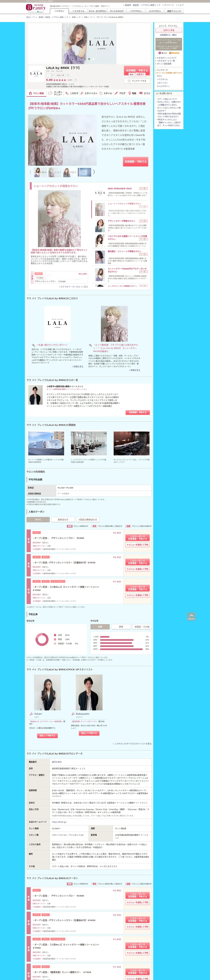Viewport: 210px width, 980px height.
Task: Select the エステサロン navigation tab
Action: (x=155, y=11)
